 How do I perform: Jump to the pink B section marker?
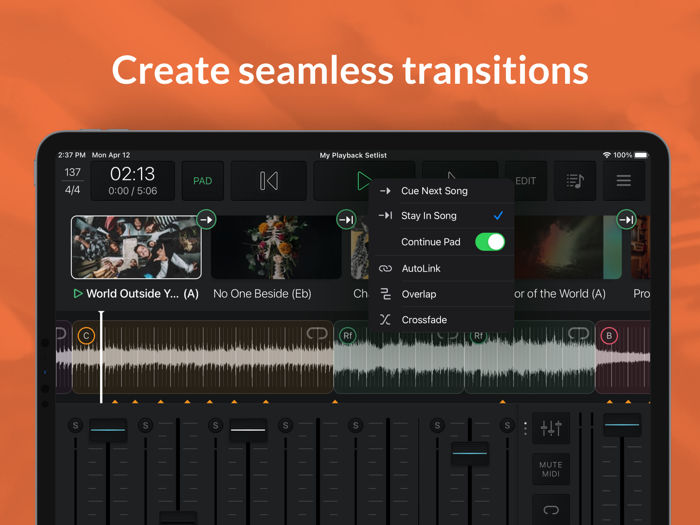click(x=609, y=336)
